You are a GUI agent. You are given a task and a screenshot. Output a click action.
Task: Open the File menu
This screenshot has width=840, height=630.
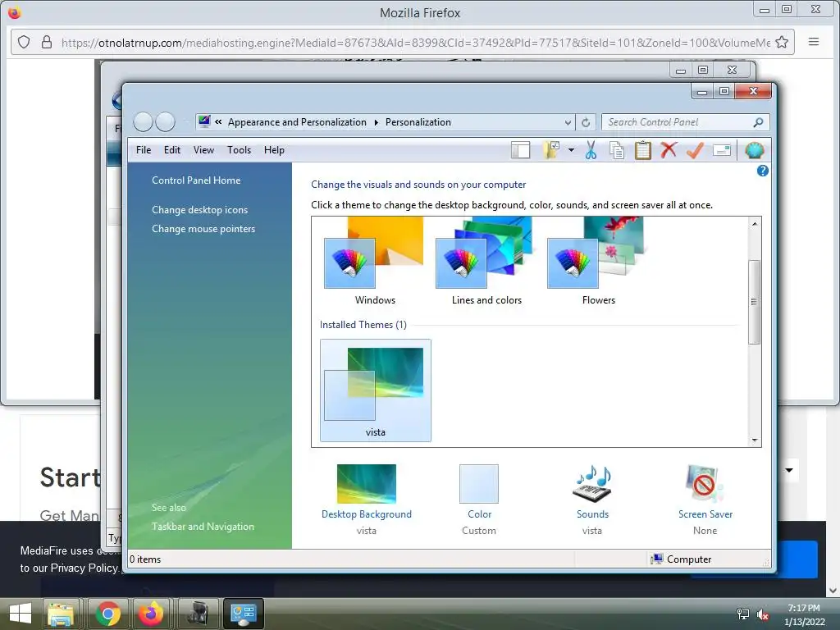point(144,151)
